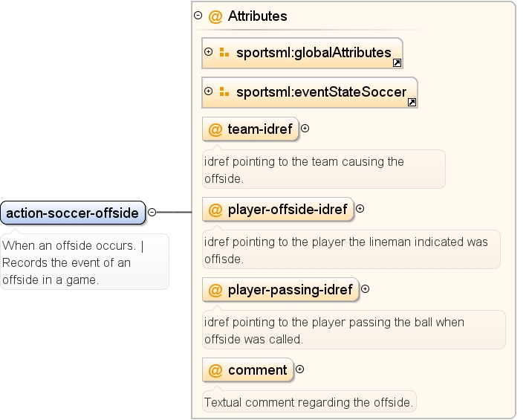Expand the player-passing-idref attribute
529x420 pixels.
(x=365, y=289)
